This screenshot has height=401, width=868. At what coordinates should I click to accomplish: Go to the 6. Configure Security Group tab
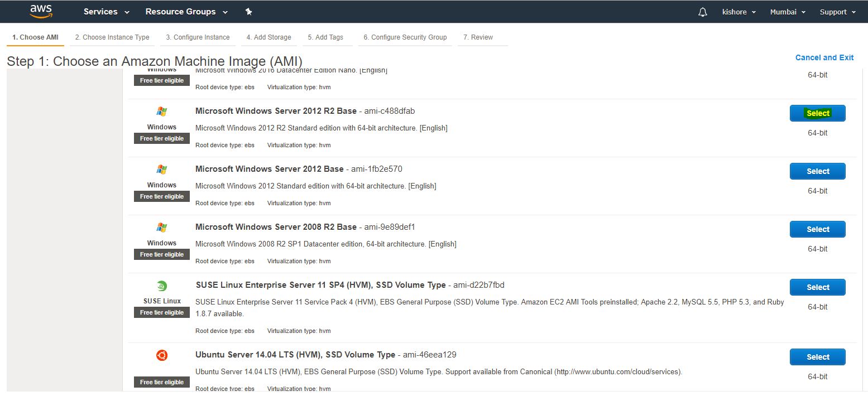(x=405, y=37)
